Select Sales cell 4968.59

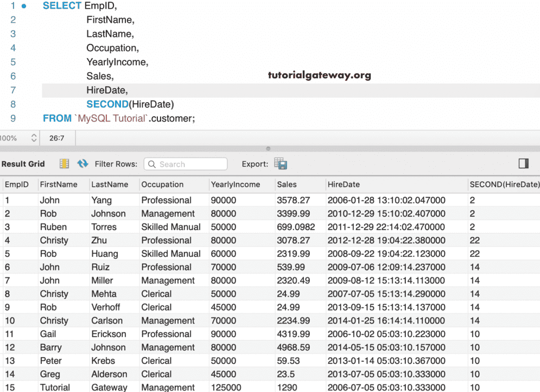click(294, 347)
